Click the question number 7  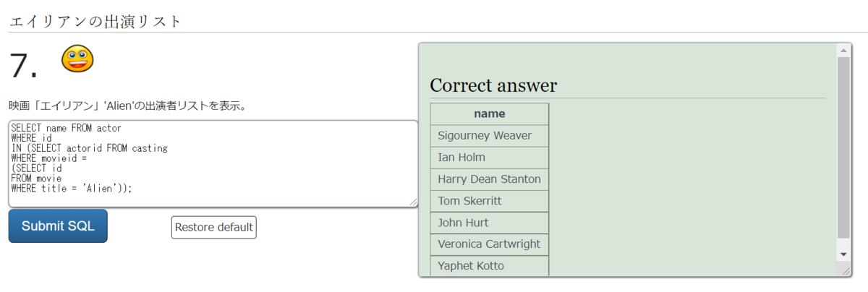point(24,66)
